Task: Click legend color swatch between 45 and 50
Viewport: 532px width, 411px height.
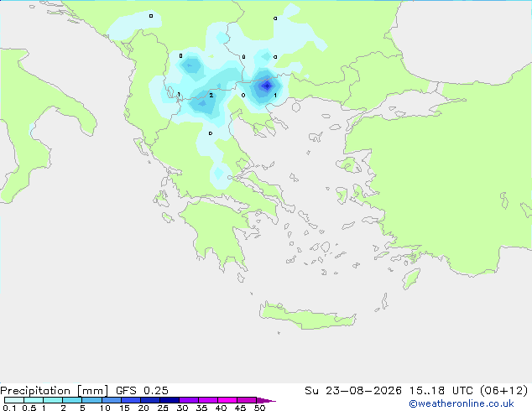Action: coord(247,400)
